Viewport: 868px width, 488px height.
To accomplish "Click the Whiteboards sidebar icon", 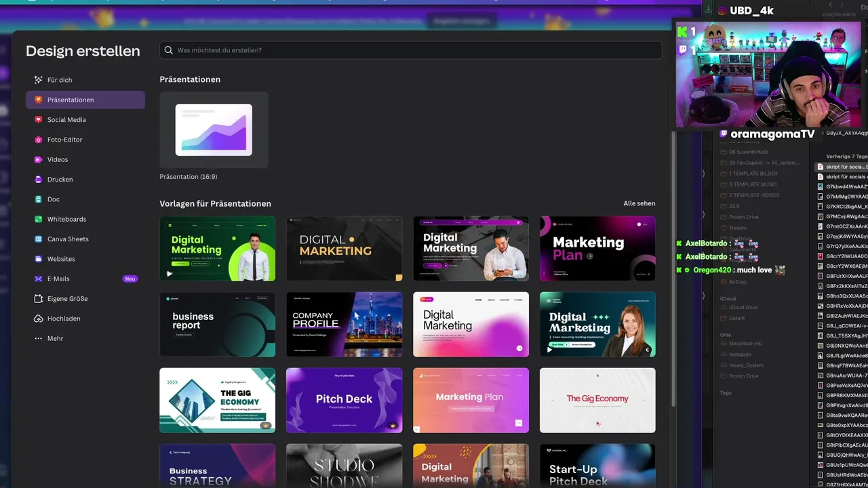I will [38, 219].
